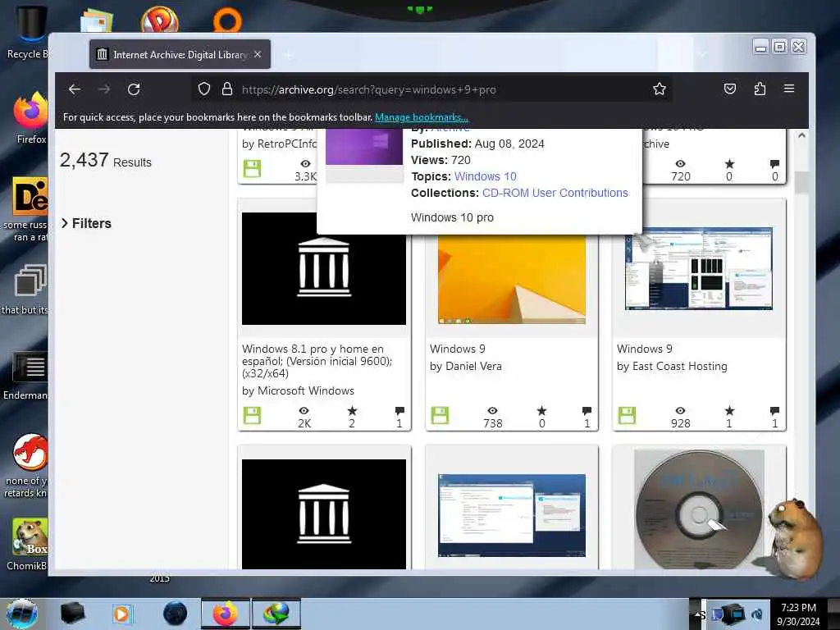This screenshot has height=630, width=840.
Task: Click the 2,437 Results count text
Action: (106, 160)
